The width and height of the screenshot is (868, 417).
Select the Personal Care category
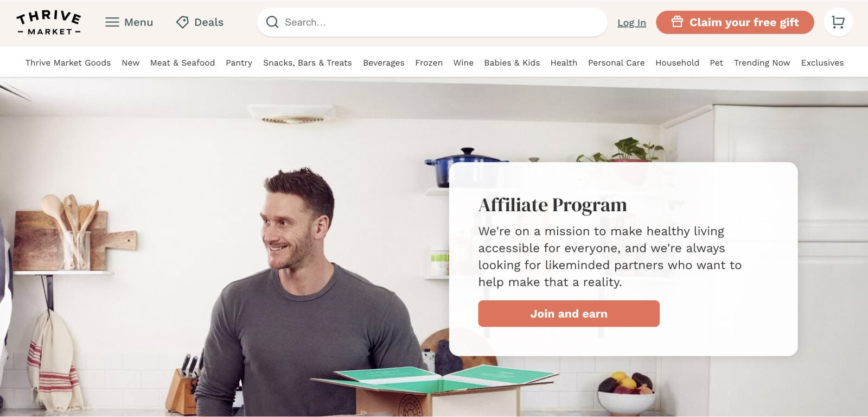[616, 63]
